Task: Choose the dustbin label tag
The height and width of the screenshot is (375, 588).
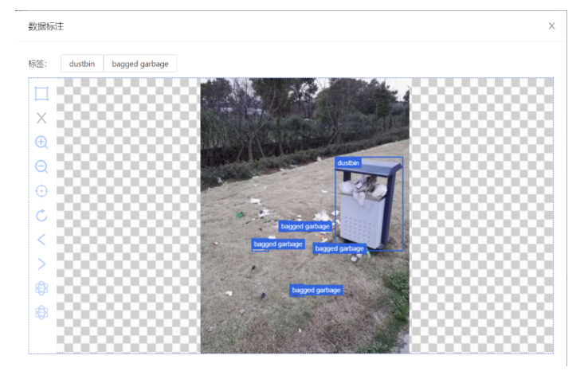Action: pyautogui.click(x=82, y=64)
